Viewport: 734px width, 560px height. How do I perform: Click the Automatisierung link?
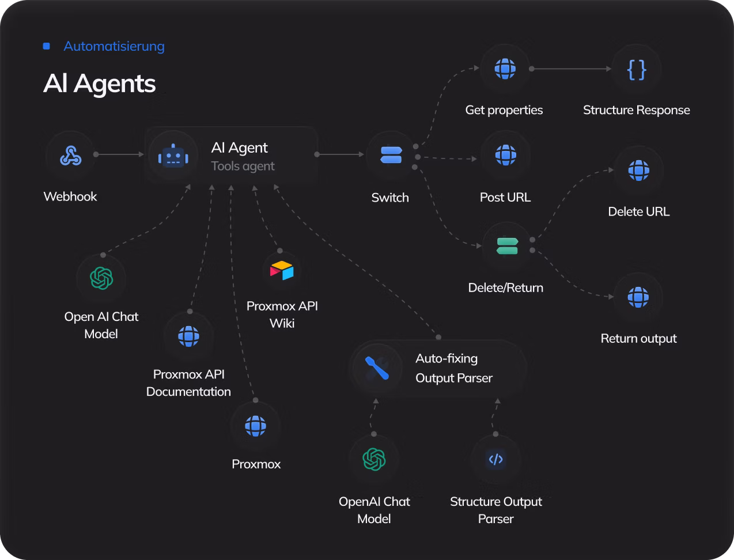pyautogui.click(x=114, y=46)
